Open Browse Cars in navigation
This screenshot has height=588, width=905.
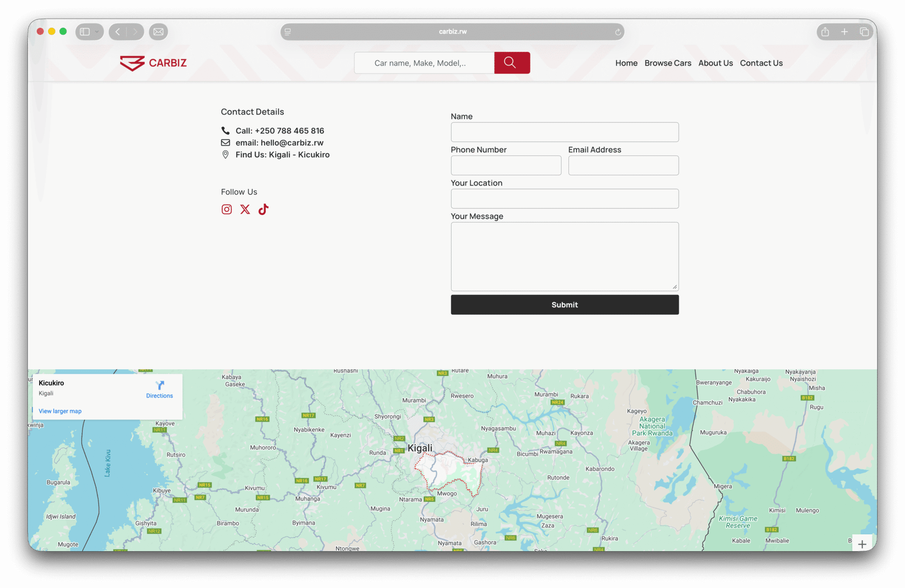(668, 63)
